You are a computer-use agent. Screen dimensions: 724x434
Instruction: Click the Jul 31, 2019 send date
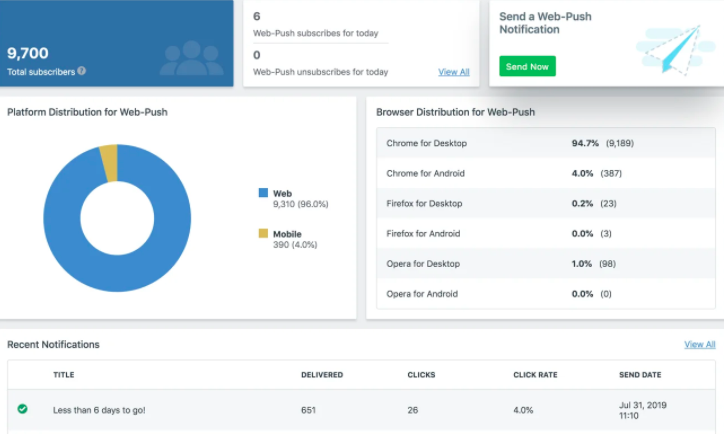(643, 410)
